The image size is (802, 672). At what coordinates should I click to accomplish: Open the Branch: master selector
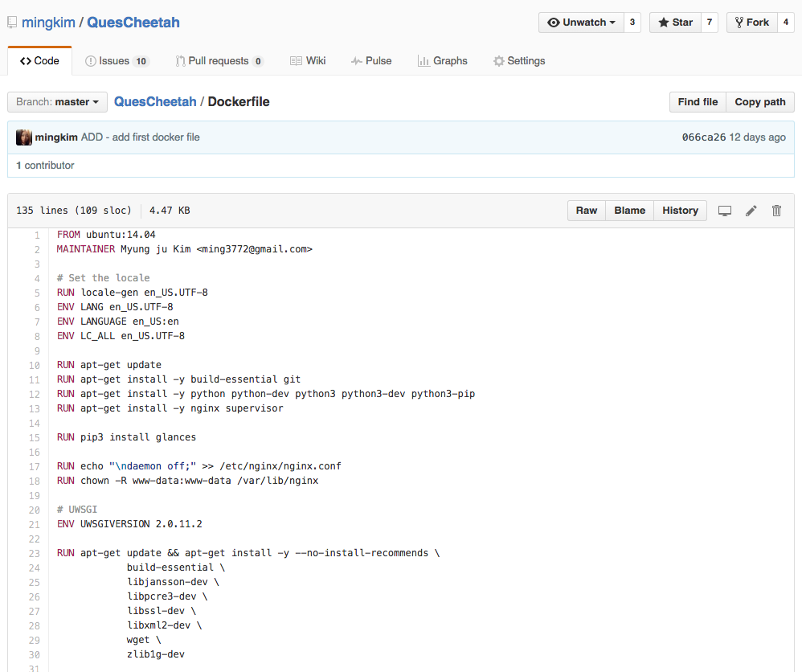(x=57, y=102)
